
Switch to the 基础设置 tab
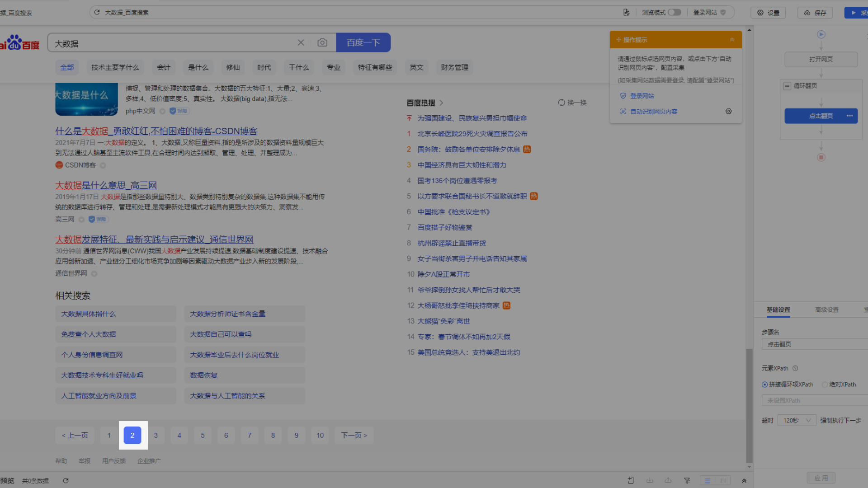pyautogui.click(x=778, y=310)
